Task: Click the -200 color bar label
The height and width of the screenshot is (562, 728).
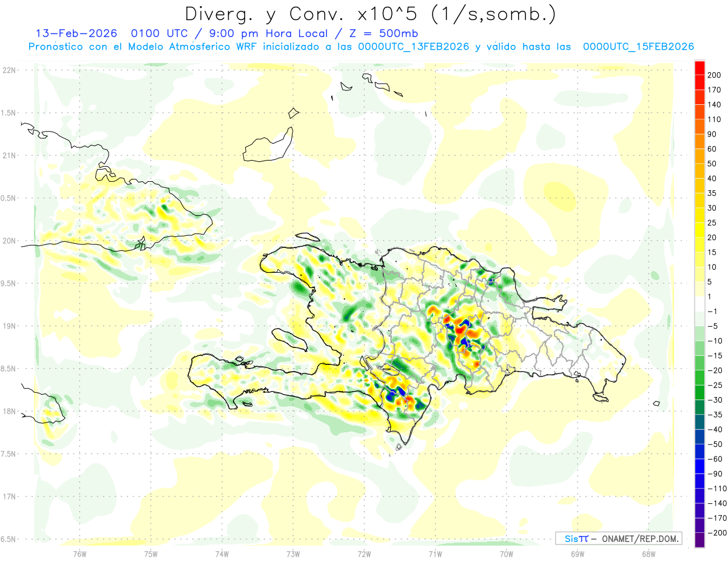Action: pos(716,532)
